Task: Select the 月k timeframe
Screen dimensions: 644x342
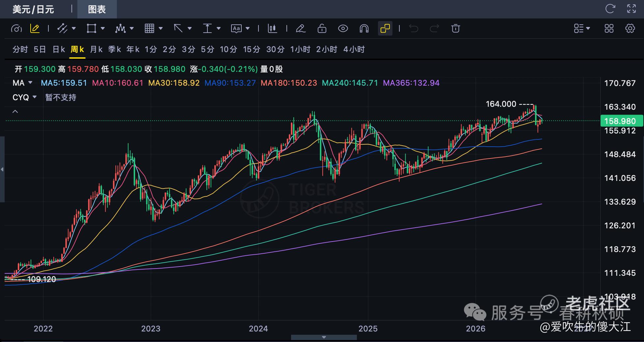Action: click(x=96, y=49)
